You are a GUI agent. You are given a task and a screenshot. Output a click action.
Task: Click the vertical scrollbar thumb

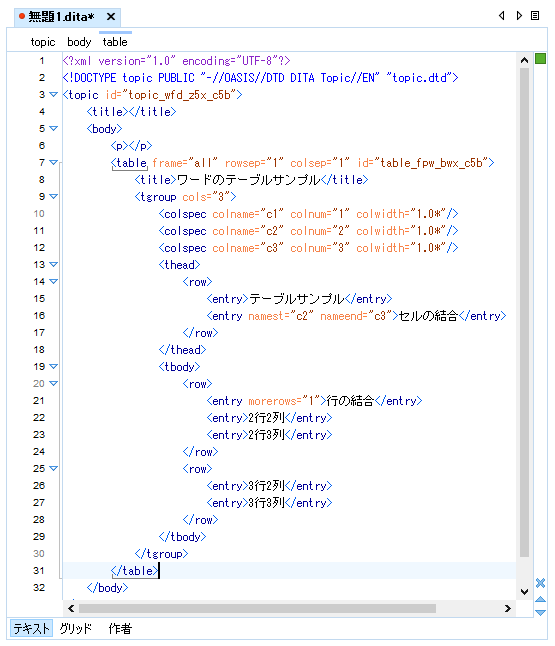524,312
